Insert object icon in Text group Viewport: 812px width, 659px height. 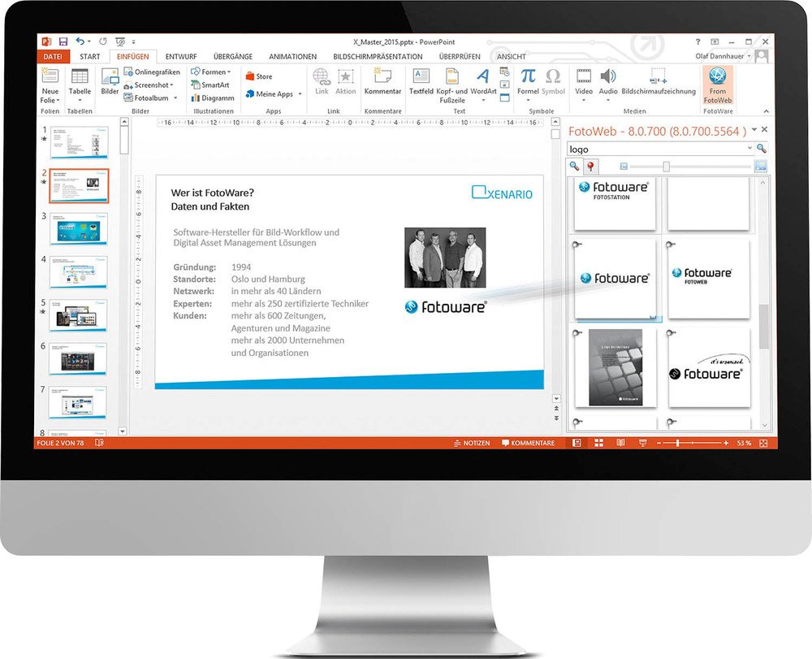[505, 98]
